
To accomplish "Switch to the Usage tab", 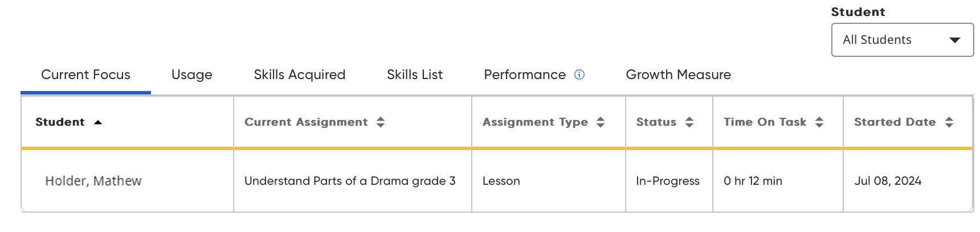I will (x=192, y=74).
